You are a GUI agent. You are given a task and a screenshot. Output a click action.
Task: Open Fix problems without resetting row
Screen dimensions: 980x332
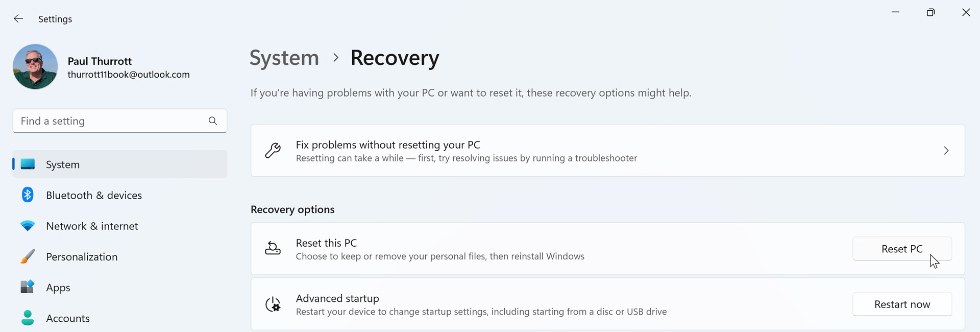[x=608, y=151]
